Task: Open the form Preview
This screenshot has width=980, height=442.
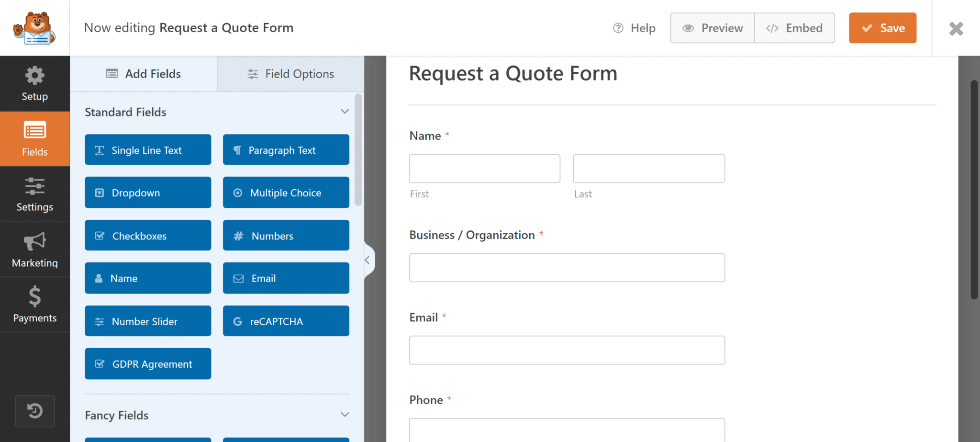Action: click(x=713, y=28)
